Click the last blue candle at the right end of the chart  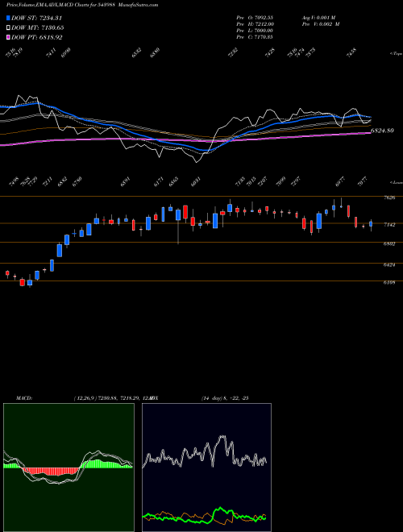point(371,224)
